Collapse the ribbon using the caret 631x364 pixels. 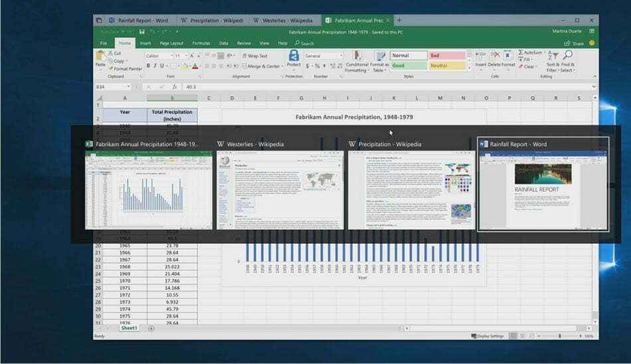(x=594, y=76)
